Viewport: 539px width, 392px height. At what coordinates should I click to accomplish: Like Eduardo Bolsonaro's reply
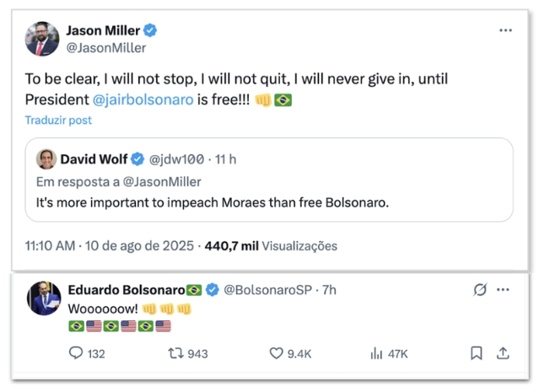pos(276,353)
